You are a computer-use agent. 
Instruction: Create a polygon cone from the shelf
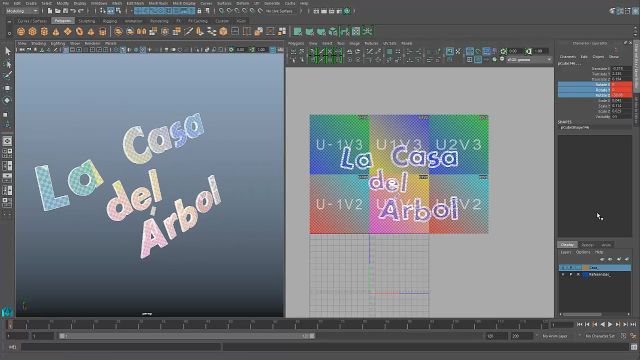56,31
